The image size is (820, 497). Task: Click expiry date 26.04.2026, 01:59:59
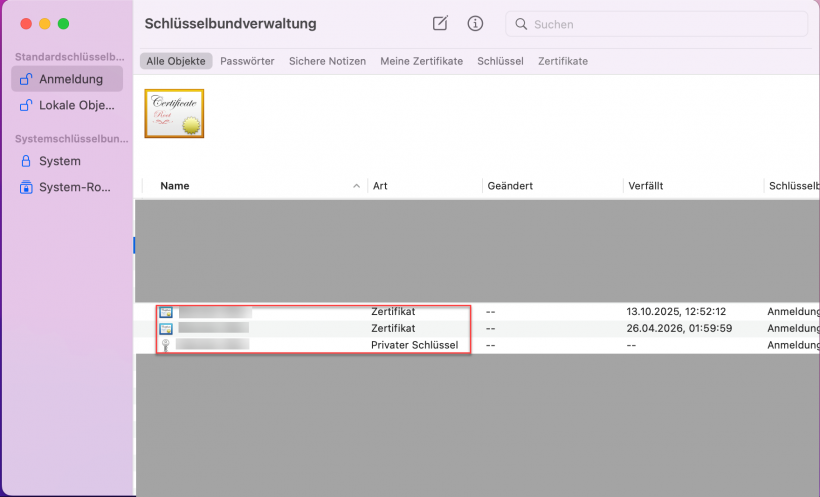pos(679,328)
